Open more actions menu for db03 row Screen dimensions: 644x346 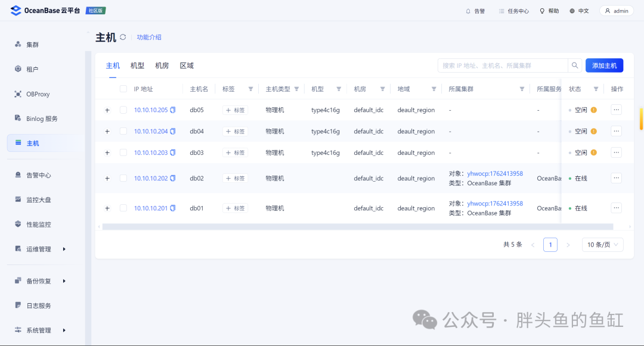coord(616,152)
